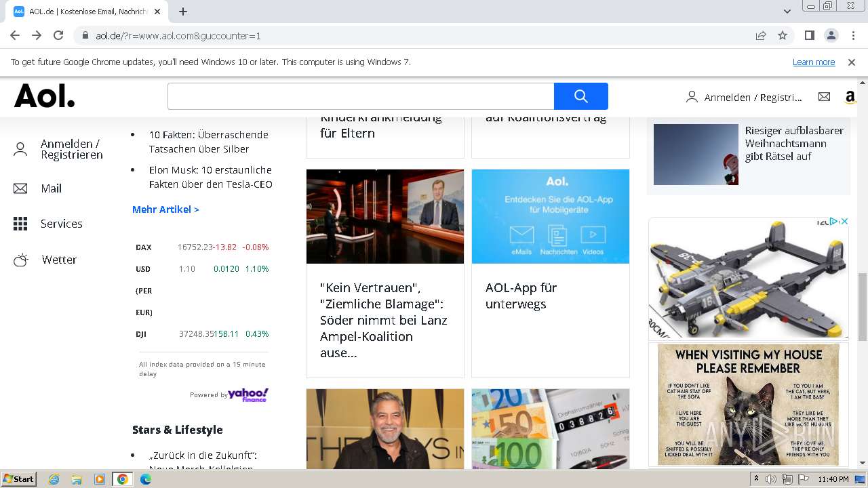Click the address bar URL
The width and height of the screenshot is (868, 488).
pyautogui.click(x=178, y=36)
